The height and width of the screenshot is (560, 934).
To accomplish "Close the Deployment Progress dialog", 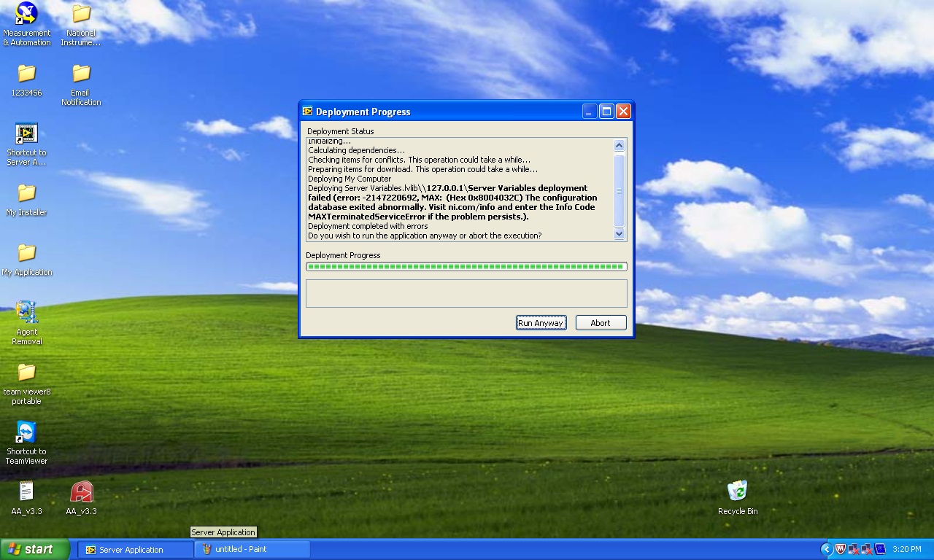I will click(x=623, y=111).
